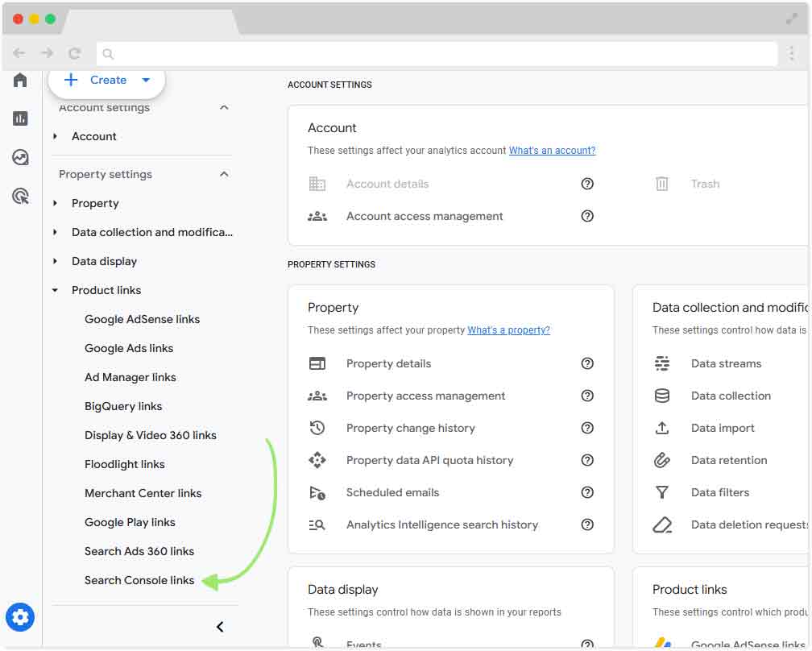Open help for Scheduled emails
Image resolution: width=812 pixels, height=651 pixels.
(x=586, y=492)
